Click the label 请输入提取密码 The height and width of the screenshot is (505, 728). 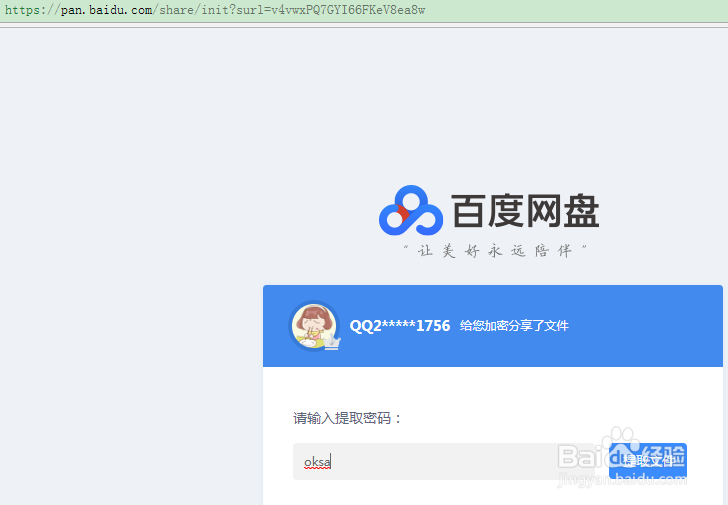347,418
